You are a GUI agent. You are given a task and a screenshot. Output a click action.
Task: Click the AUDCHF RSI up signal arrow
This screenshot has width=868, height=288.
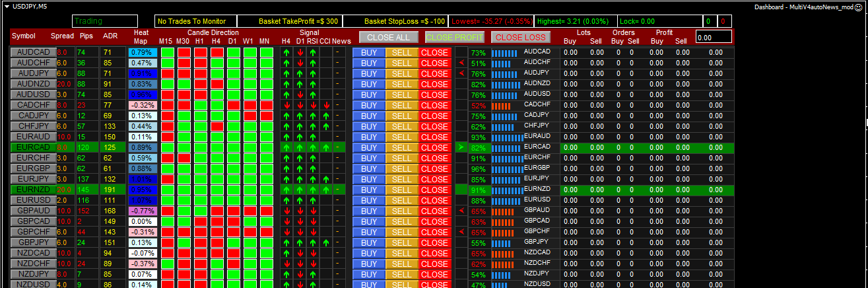[312, 63]
